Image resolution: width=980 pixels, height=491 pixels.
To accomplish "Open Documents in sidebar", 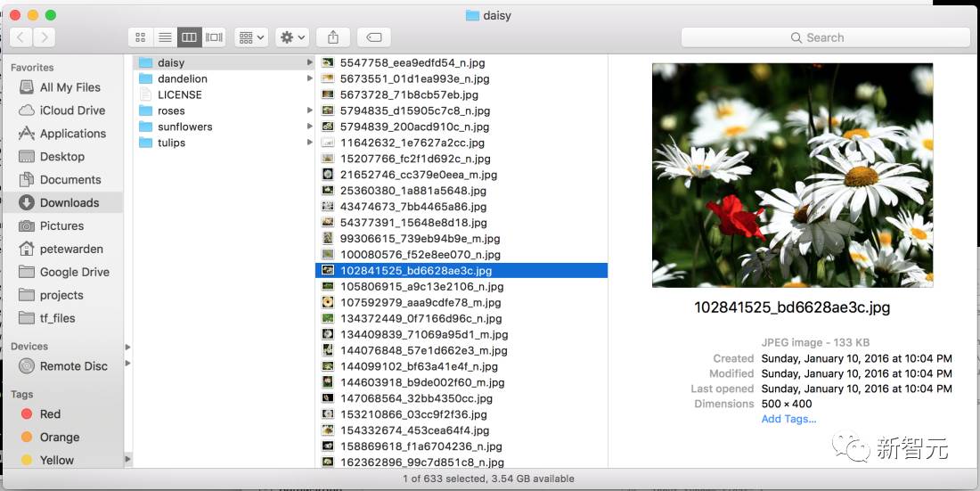I will pos(63,180).
